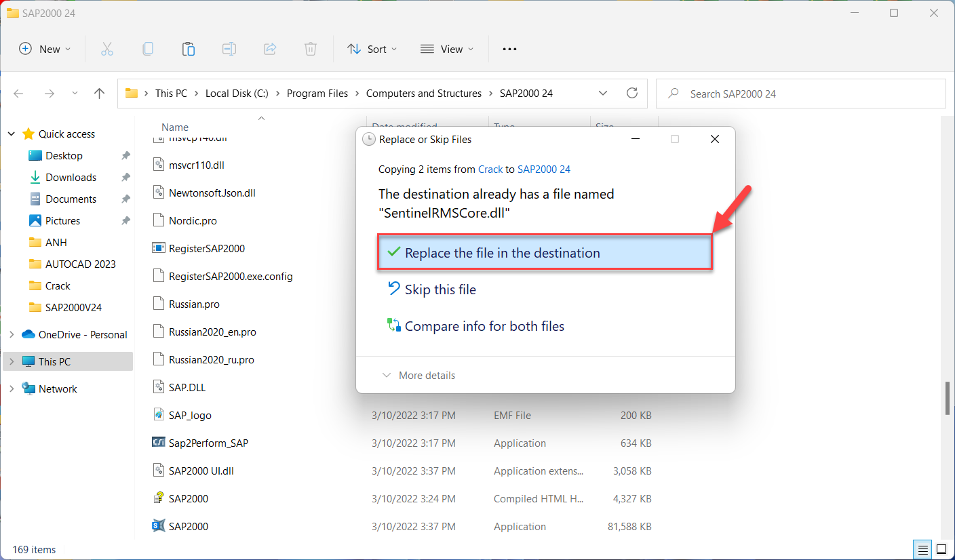955x560 pixels.
Task: Click the Desktop icon in Quick access
Action: pos(35,155)
